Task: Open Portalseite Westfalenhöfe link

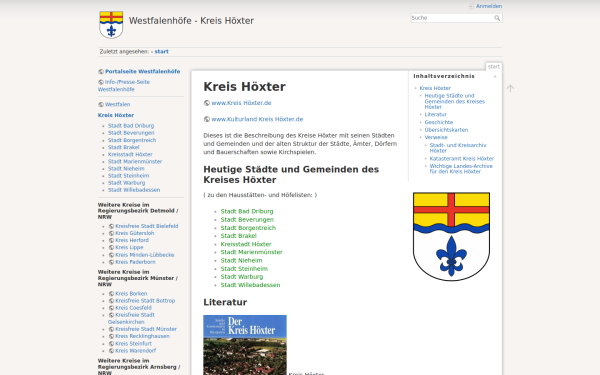Action: (x=142, y=72)
